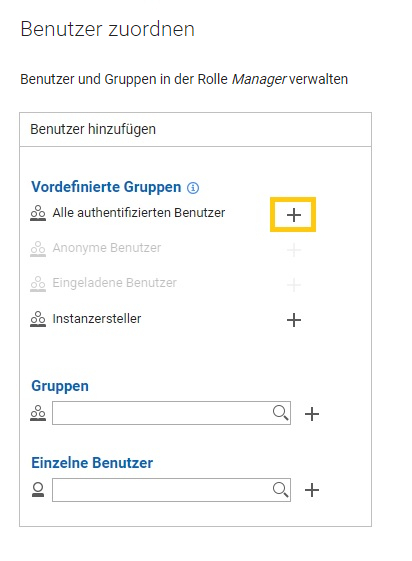Focus the Gruppen search input field
This screenshot has width=412, height=561.
[171, 413]
